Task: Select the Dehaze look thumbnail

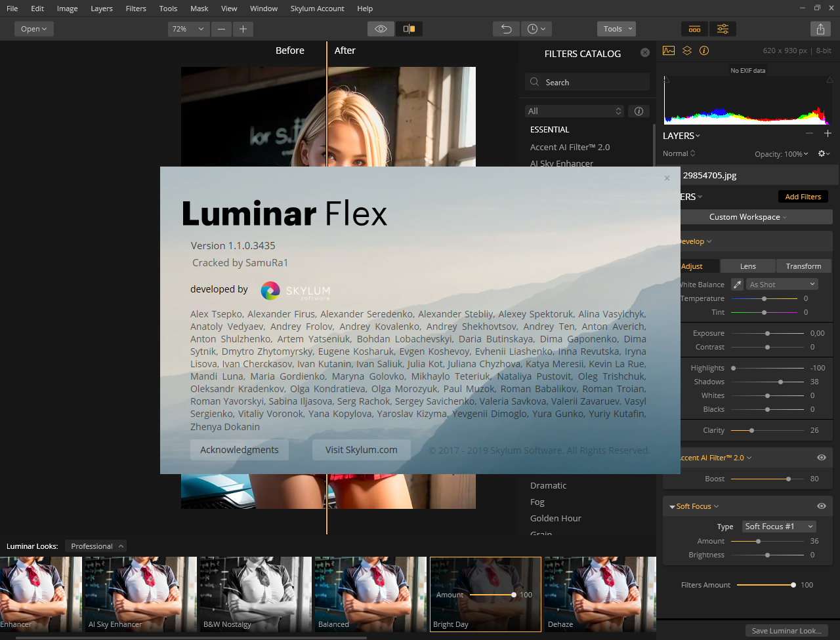Action: pyautogui.click(x=600, y=594)
